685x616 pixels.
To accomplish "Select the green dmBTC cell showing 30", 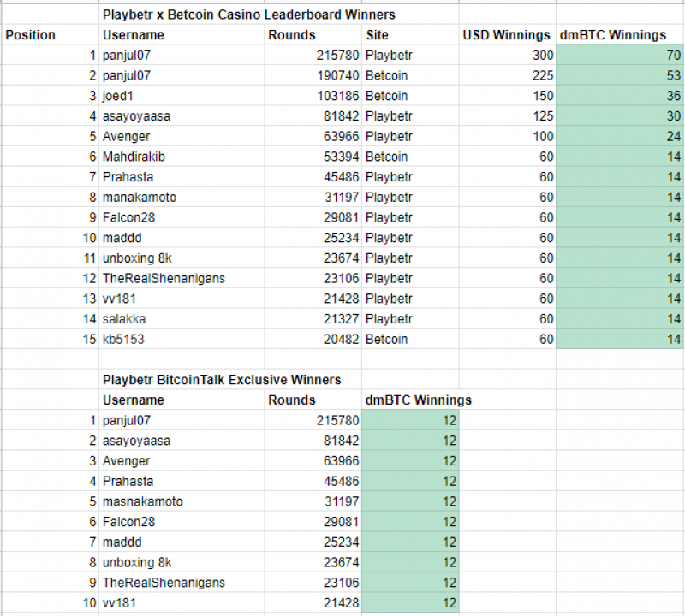I will point(619,116).
